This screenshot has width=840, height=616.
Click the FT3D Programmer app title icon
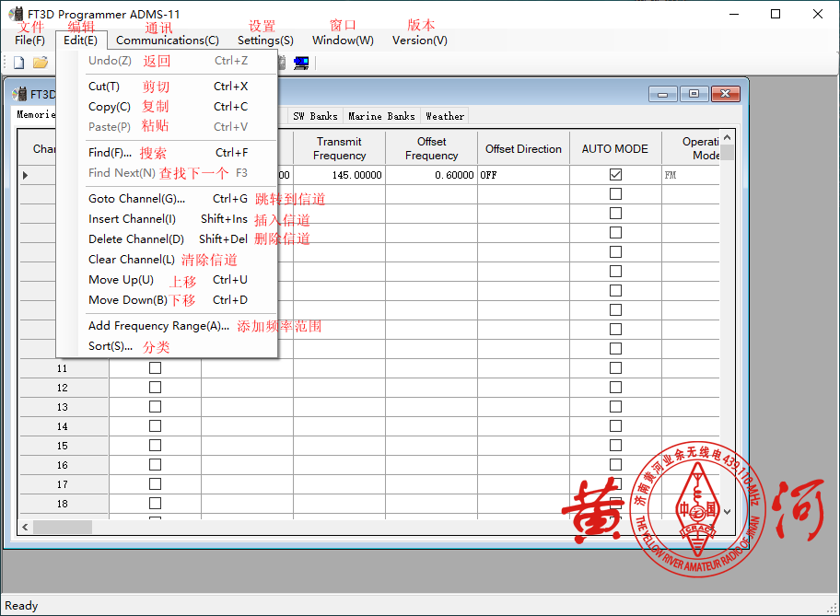pyautogui.click(x=16, y=14)
